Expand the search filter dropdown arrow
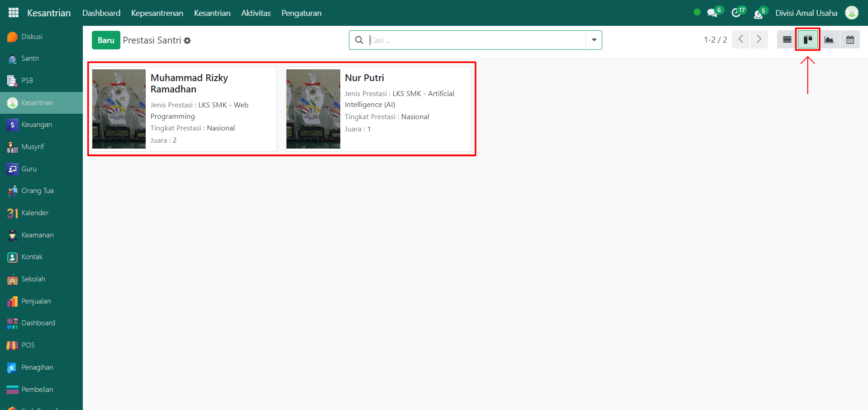Viewport: 868px width, 410px height. [x=594, y=40]
